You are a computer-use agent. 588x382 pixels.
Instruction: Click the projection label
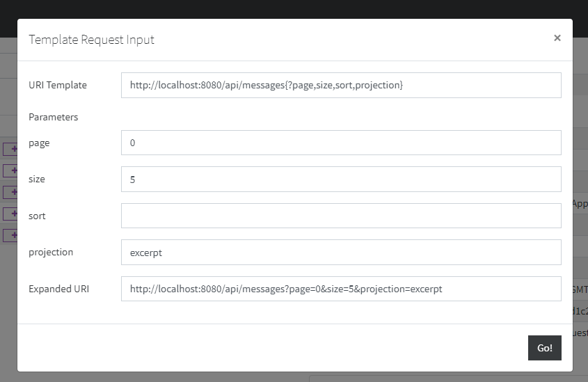(51, 252)
